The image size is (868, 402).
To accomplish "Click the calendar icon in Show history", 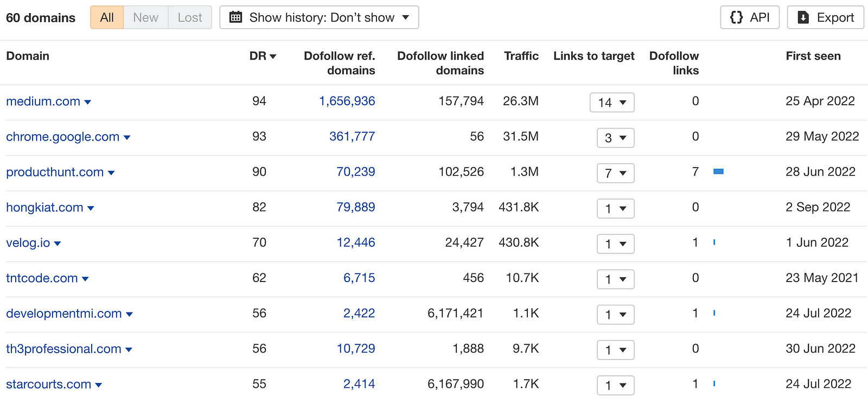I will click(236, 17).
